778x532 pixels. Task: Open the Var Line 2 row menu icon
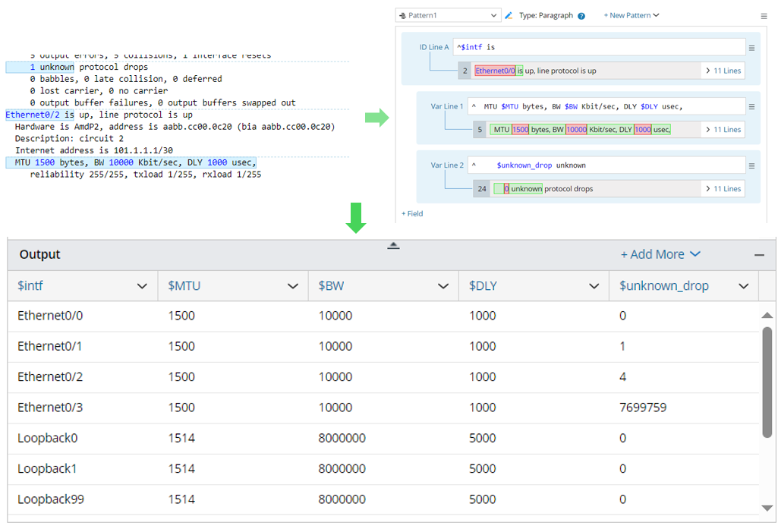coord(751,165)
